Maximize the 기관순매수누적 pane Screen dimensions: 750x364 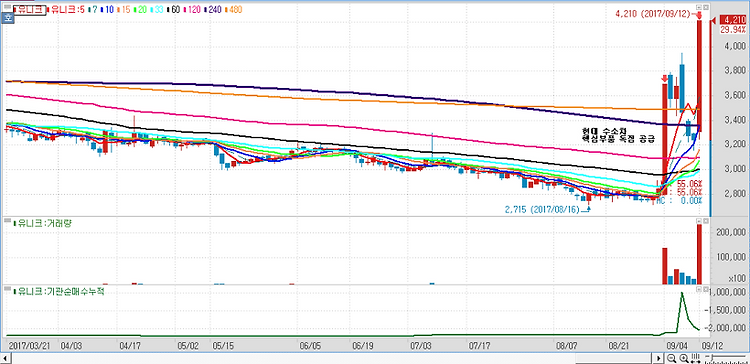706,289
